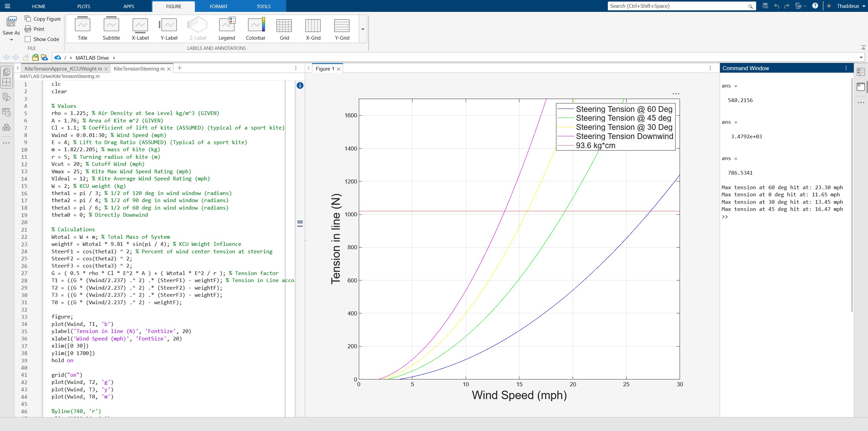Open the Files panel in left sidebar
The image size is (868, 431).
(x=6, y=71)
